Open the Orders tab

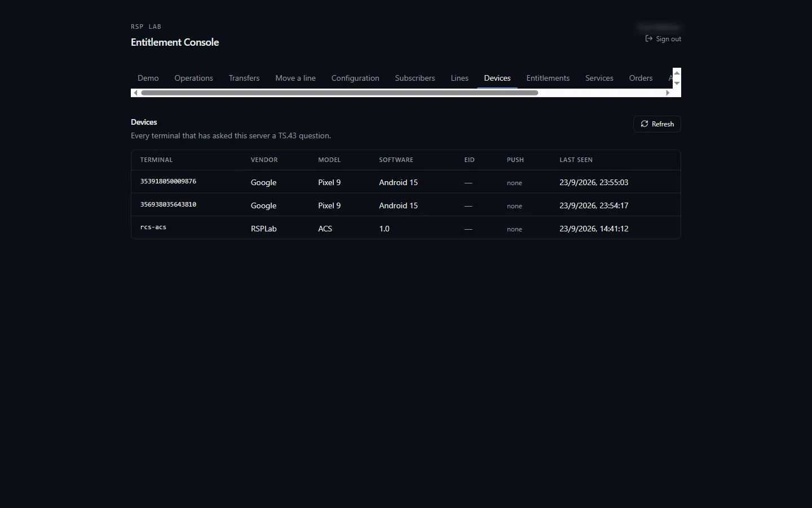click(641, 78)
